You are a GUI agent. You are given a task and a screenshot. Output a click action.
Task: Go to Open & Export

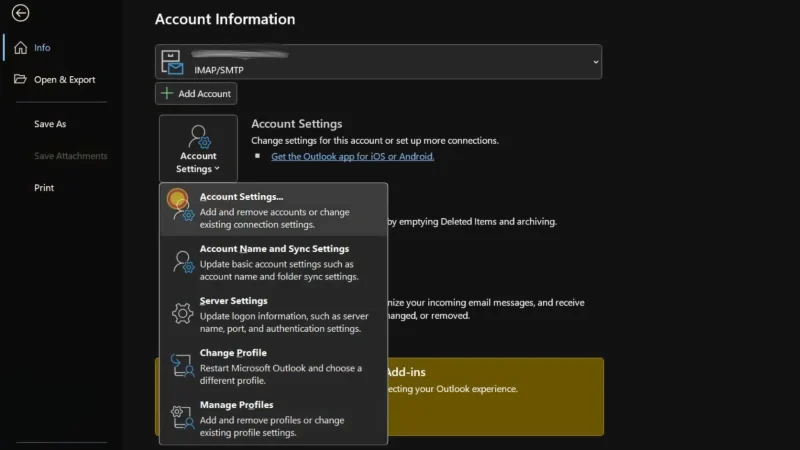pos(64,80)
